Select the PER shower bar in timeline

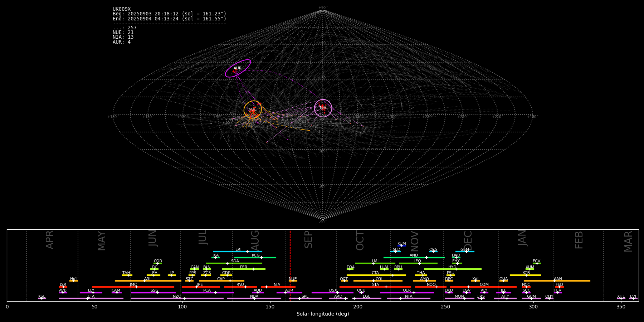click(x=244, y=269)
